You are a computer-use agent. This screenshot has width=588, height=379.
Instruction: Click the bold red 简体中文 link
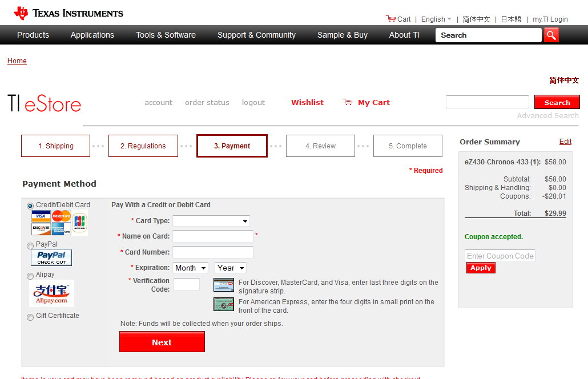[564, 80]
